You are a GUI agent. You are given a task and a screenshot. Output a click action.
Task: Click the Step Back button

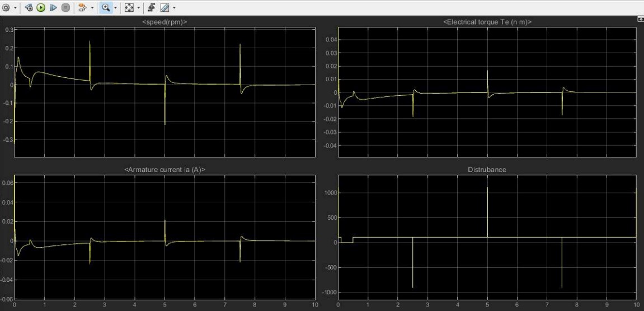point(29,7)
